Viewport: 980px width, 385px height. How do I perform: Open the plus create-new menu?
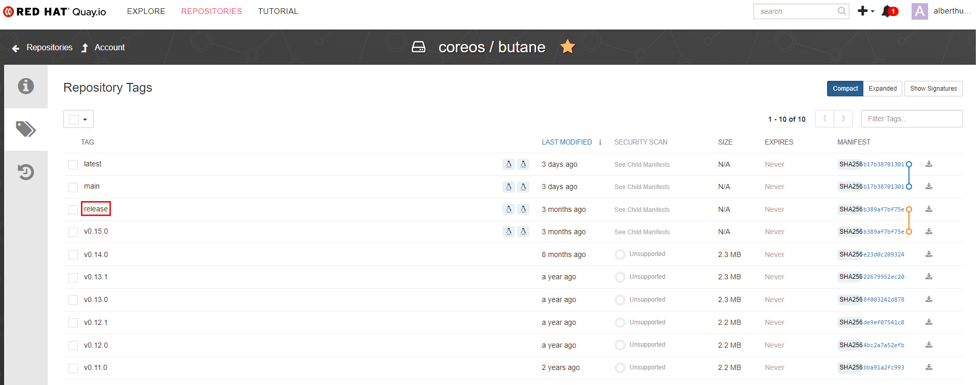tap(865, 11)
